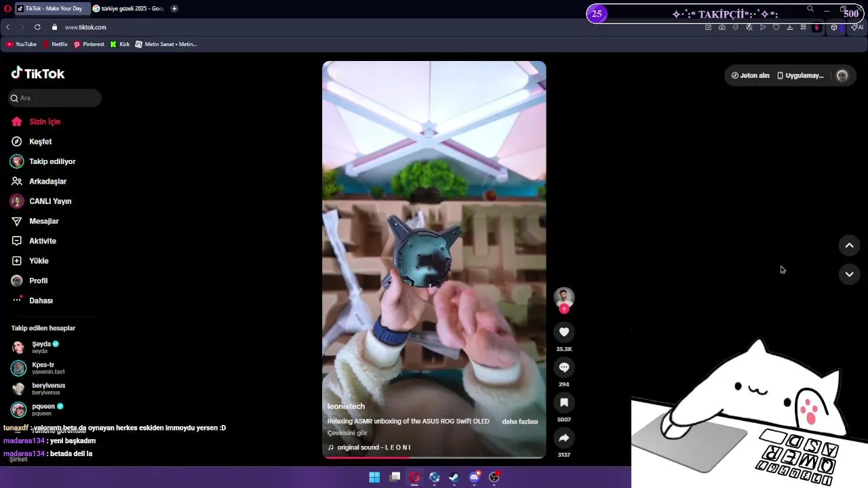The width and height of the screenshot is (868, 488).
Task: Open the browser downloads icon
Action: 790,27
